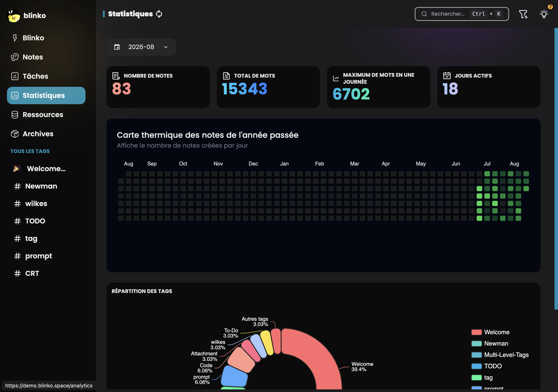This screenshot has width=558, height=392.
Task: Click the blinko bee logo
Action: (x=14, y=16)
